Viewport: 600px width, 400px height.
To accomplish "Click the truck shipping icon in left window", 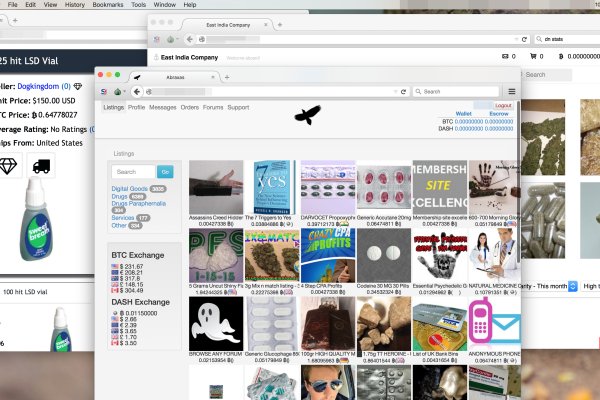I will (x=41, y=166).
